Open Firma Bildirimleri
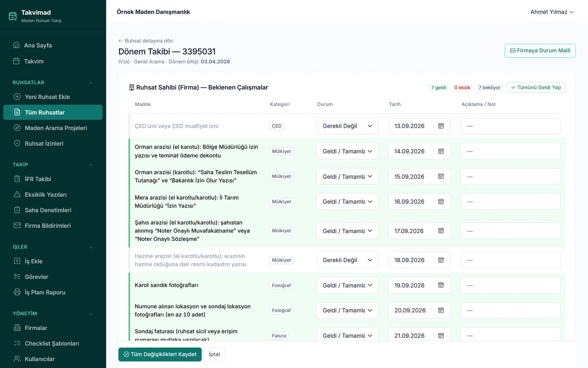Image resolution: width=588 pixels, height=368 pixels. tap(53, 226)
